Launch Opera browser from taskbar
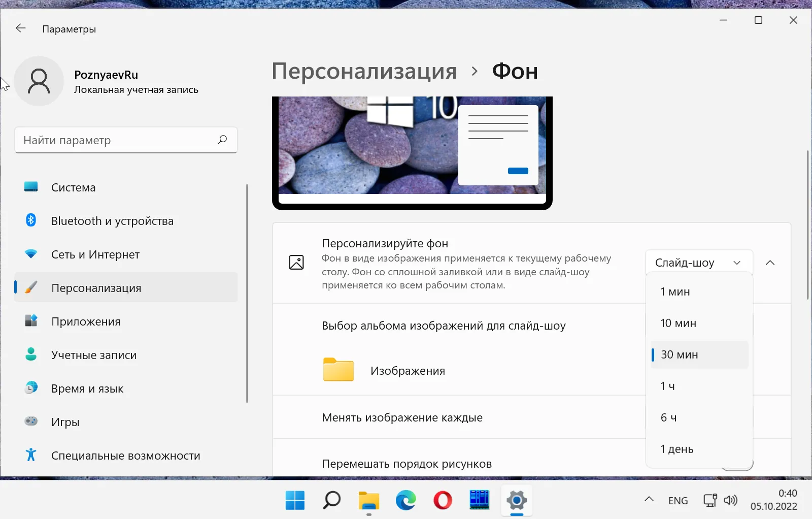 point(443,500)
